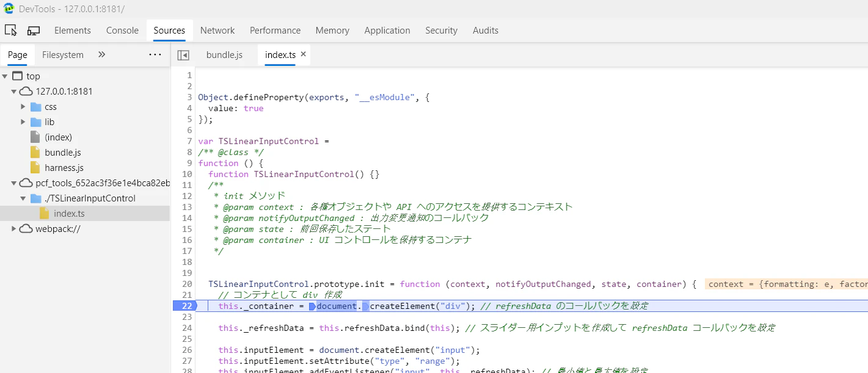The height and width of the screenshot is (373, 868).
Task: Click the harness.js file icon
Action: [35, 168]
